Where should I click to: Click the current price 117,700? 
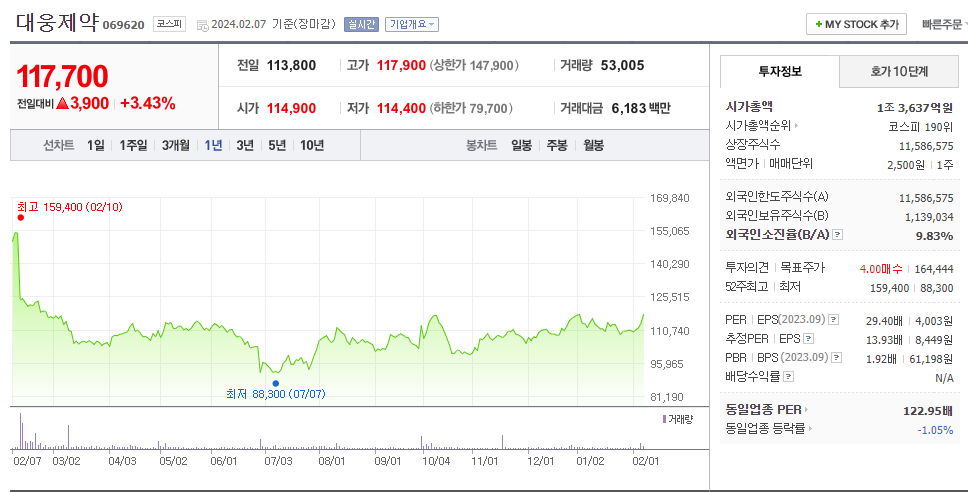[x=62, y=77]
